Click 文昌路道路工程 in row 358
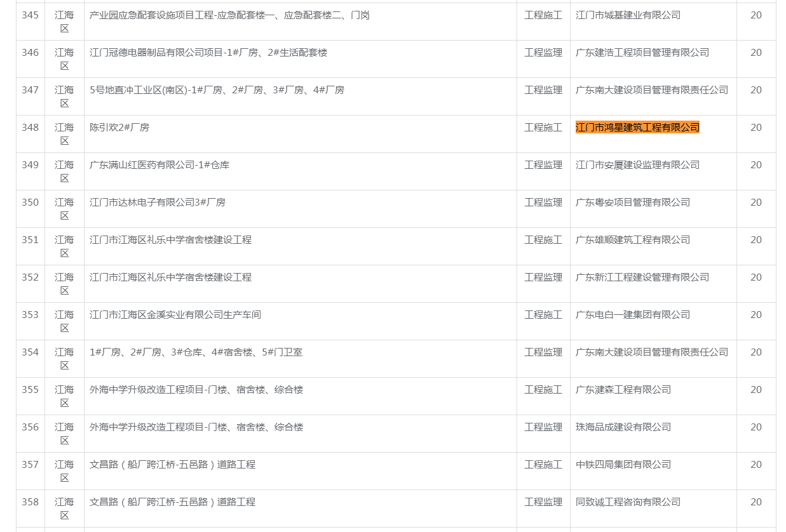This screenshot has width=786, height=532. click(172, 502)
